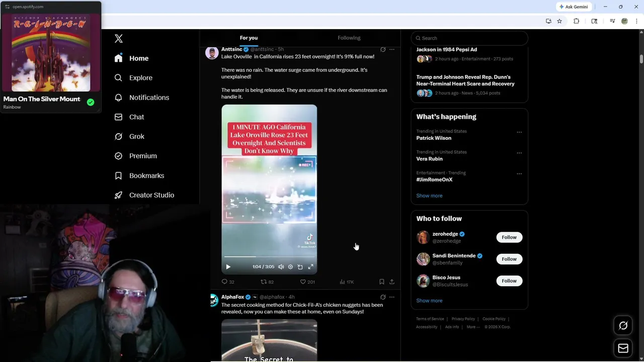Screen dimensions: 644x362
Task: Show more under What's happening
Action: tap(429, 196)
